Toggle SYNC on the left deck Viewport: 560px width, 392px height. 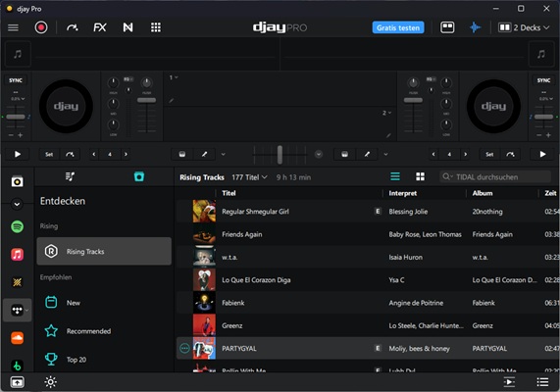16,80
